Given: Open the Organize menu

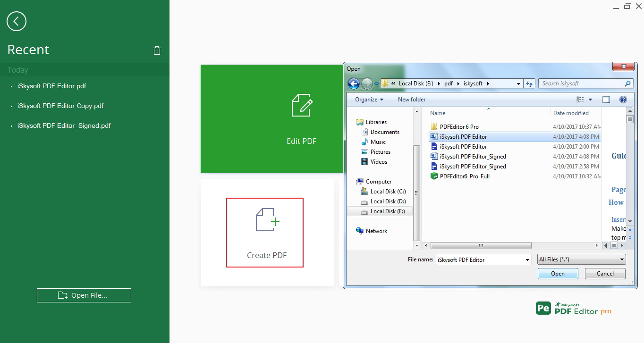Looking at the screenshot, I should 369,100.
